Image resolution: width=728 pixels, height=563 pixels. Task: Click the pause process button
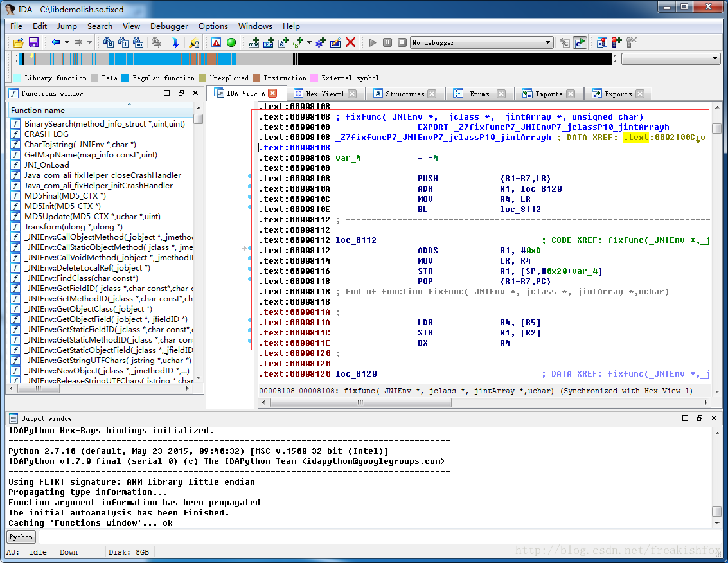click(387, 42)
